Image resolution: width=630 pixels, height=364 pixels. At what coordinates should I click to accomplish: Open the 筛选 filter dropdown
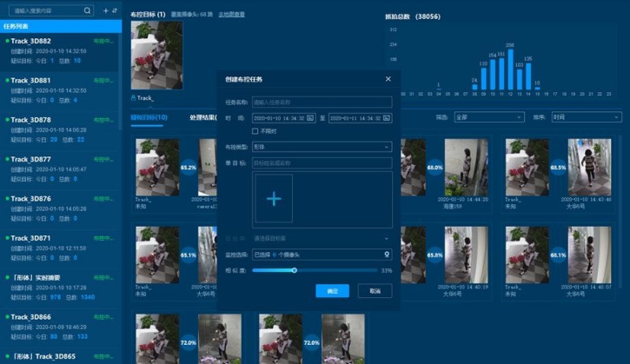[x=487, y=116]
